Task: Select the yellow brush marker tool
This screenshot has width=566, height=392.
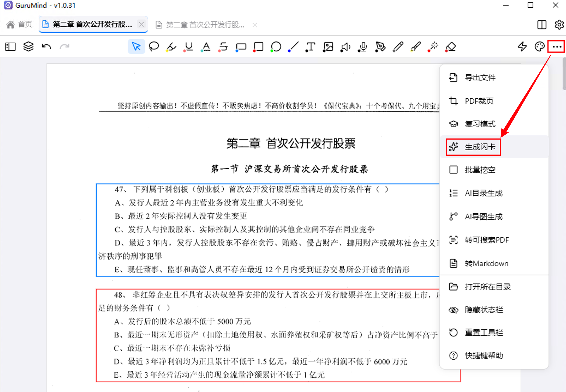Action: point(415,47)
